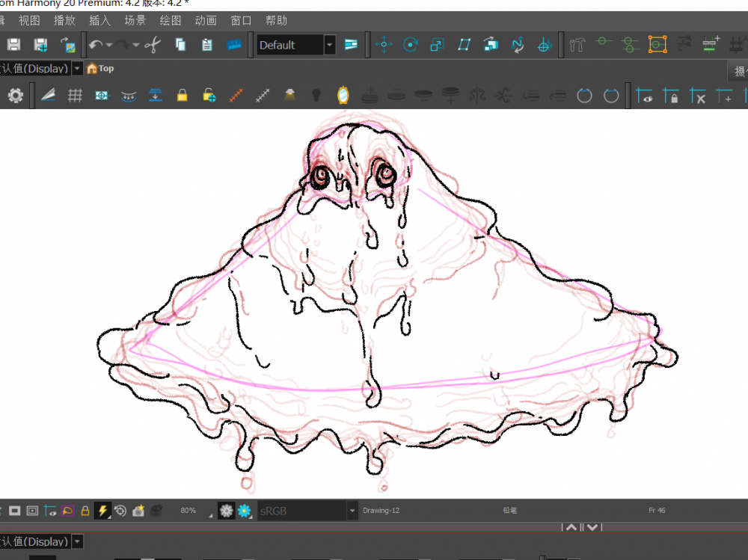Open the sRGB color space dropdown
This screenshot has width=748, height=560.
(x=352, y=511)
